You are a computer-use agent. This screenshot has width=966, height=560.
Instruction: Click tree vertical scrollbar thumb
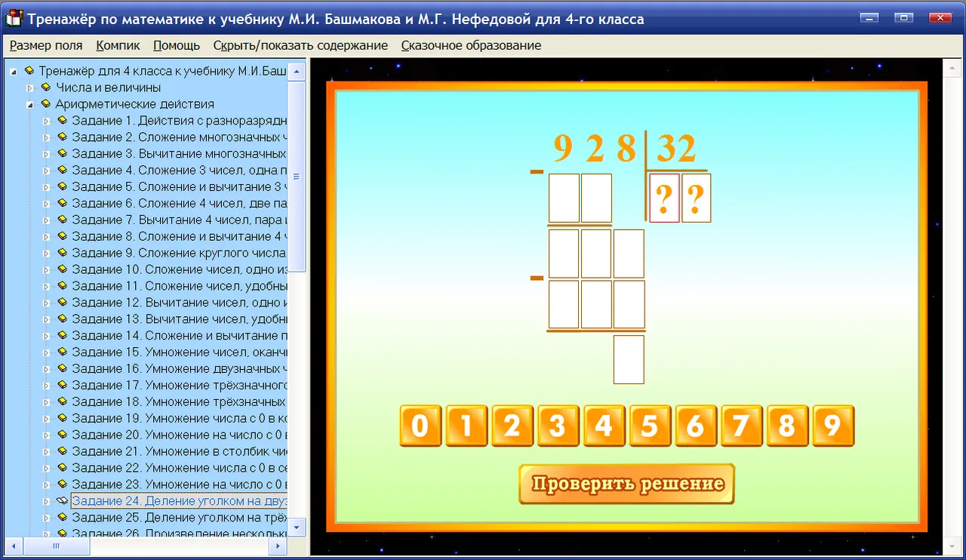(x=297, y=176)
